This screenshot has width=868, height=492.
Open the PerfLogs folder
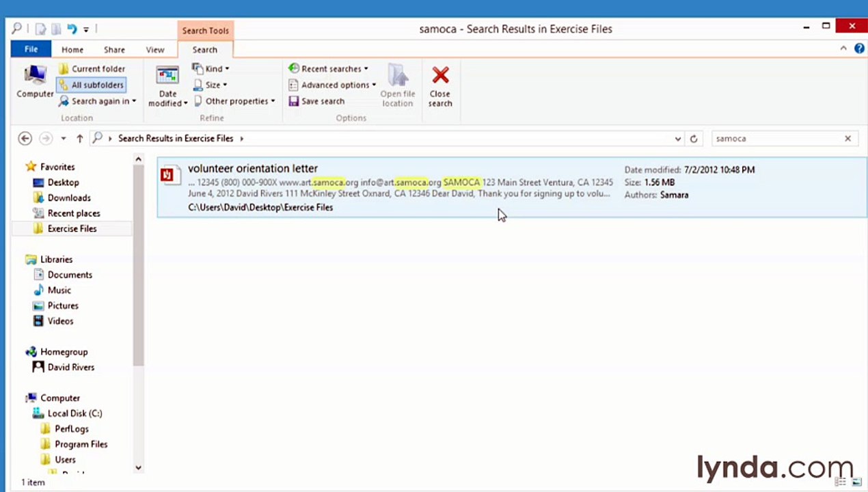72,428
